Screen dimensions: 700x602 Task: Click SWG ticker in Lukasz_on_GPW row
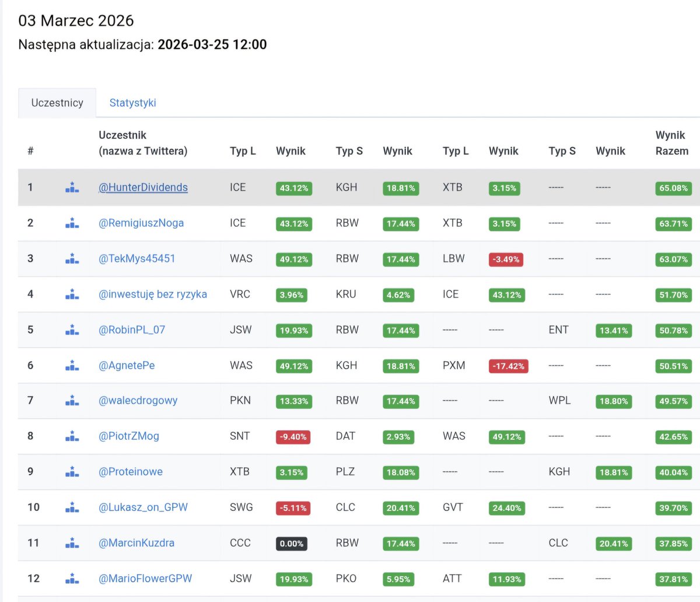(242, 507)
